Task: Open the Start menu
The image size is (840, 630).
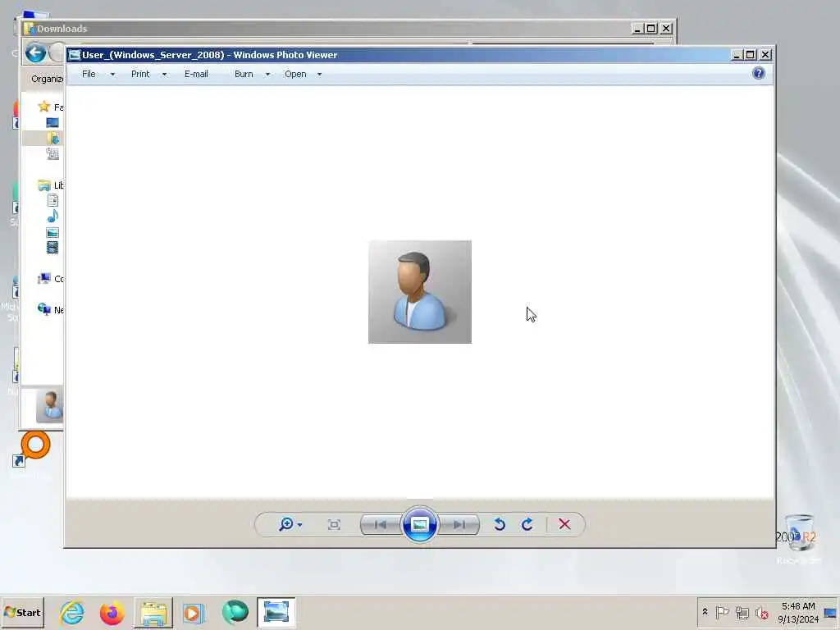Action: 22,612
